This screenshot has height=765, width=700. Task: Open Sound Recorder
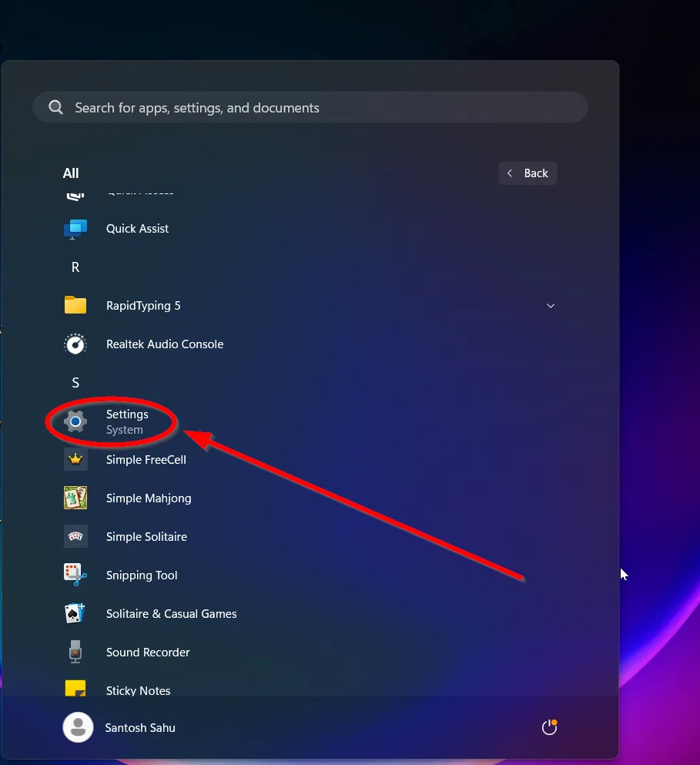(147, 652)
